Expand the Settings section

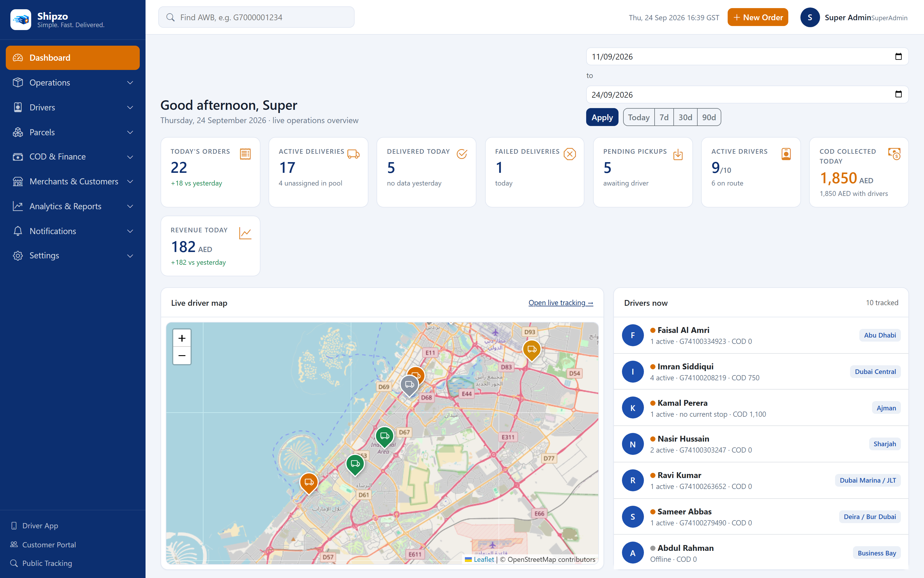tap(72, 256)
